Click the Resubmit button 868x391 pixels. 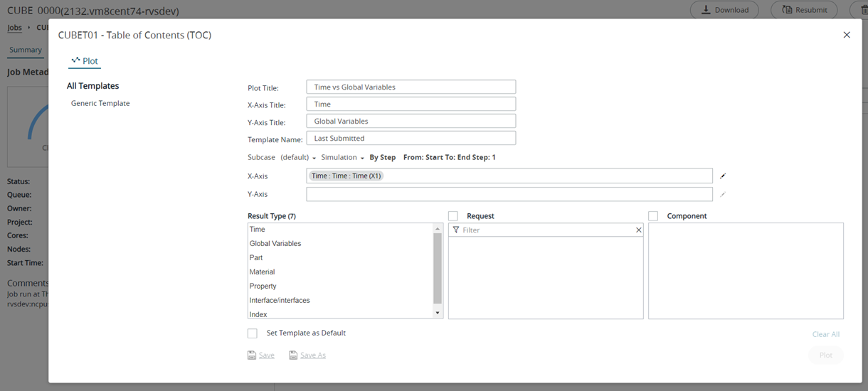(805, 10)
